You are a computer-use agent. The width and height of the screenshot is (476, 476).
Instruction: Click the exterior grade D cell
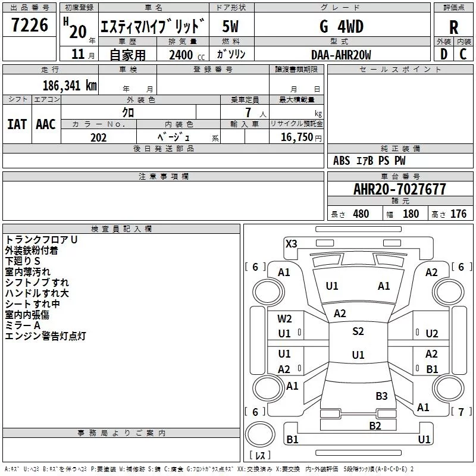tap(443, 54)
